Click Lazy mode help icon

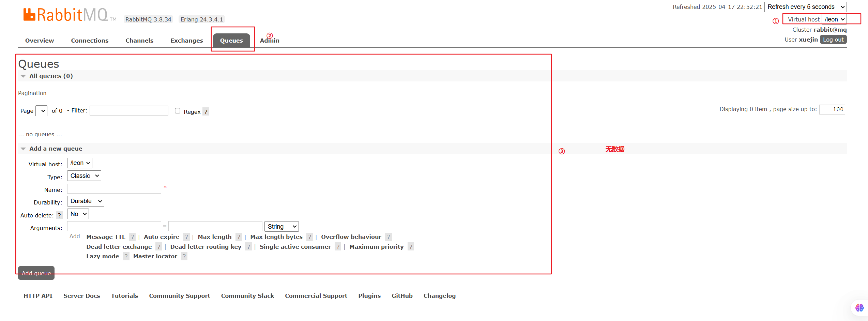point(126,256)
